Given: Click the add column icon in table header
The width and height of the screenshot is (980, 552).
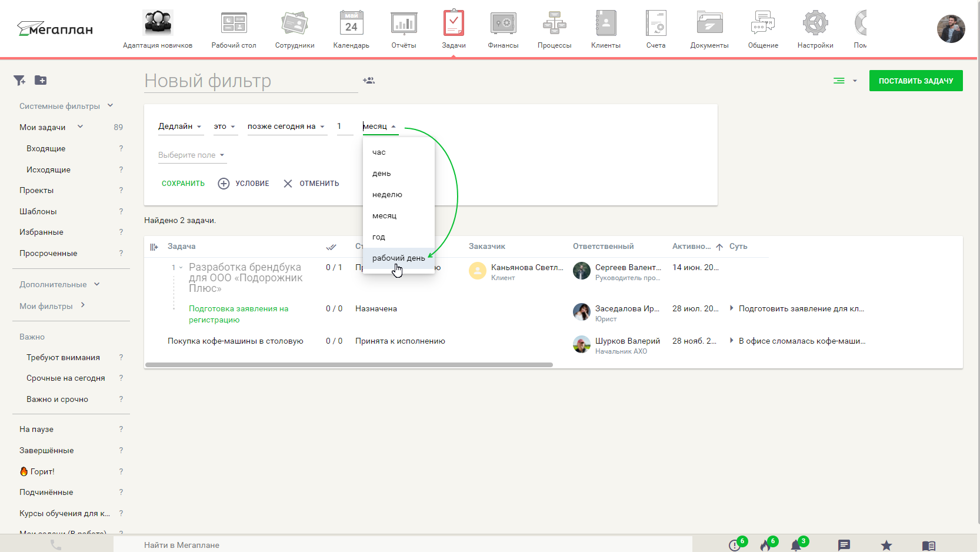Looking at the screenshot, I should [x=154, y=247].
